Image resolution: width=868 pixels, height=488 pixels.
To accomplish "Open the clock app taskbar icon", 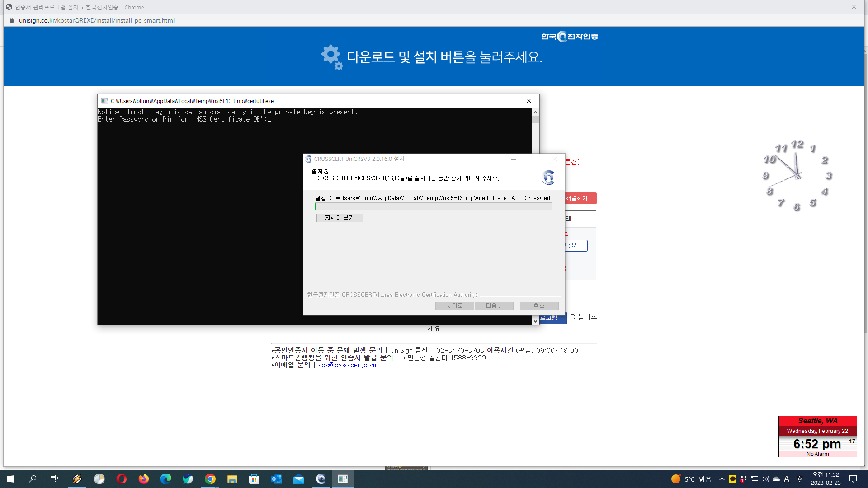I will [99, 479].
